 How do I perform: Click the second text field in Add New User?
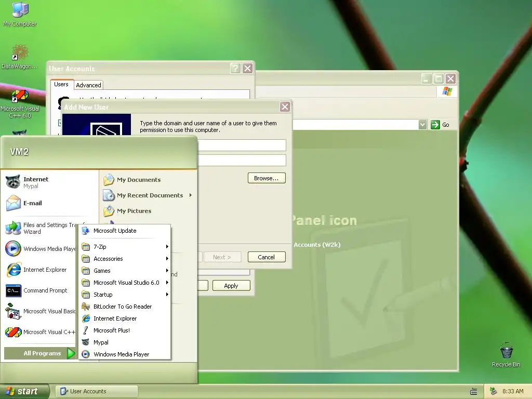point(242,160)
